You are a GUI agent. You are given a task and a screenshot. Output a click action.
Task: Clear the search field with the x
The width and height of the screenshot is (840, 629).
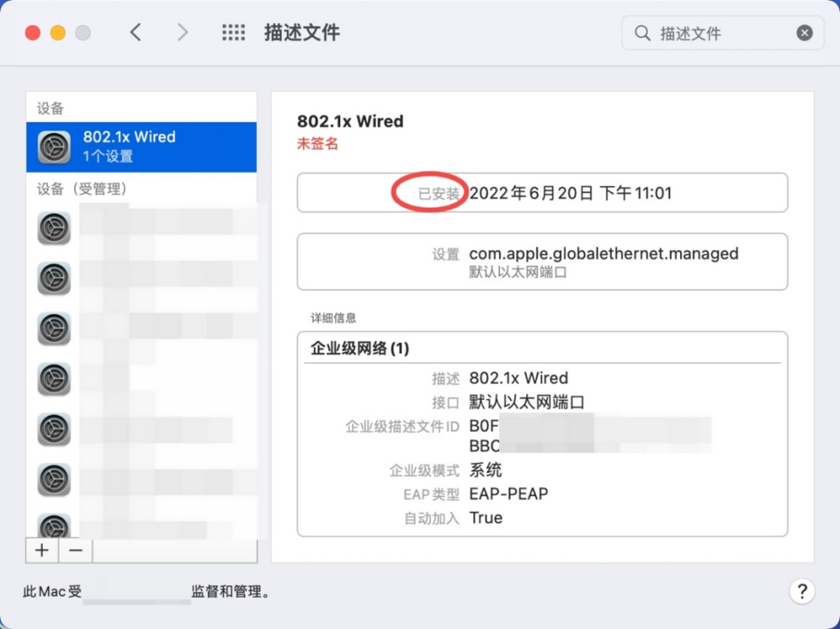(x=804, y=33)
